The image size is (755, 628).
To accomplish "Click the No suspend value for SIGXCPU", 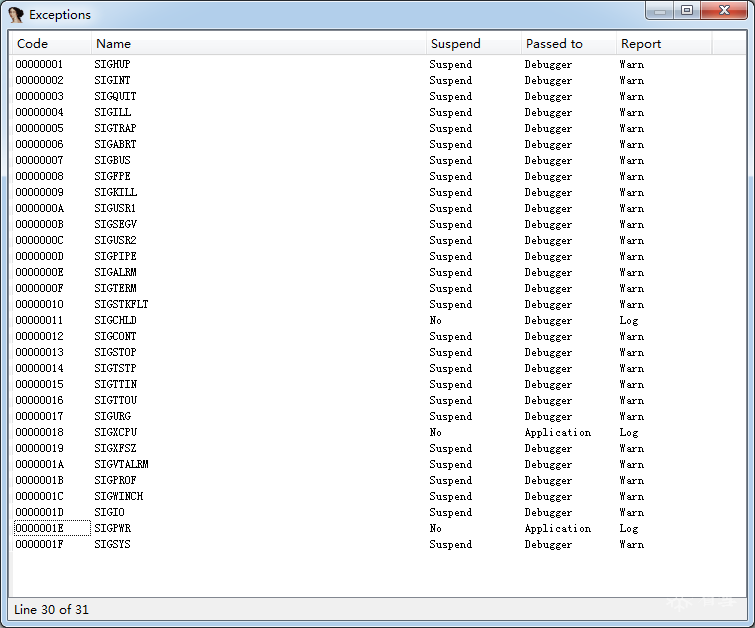I will click(x=435, y=432).
